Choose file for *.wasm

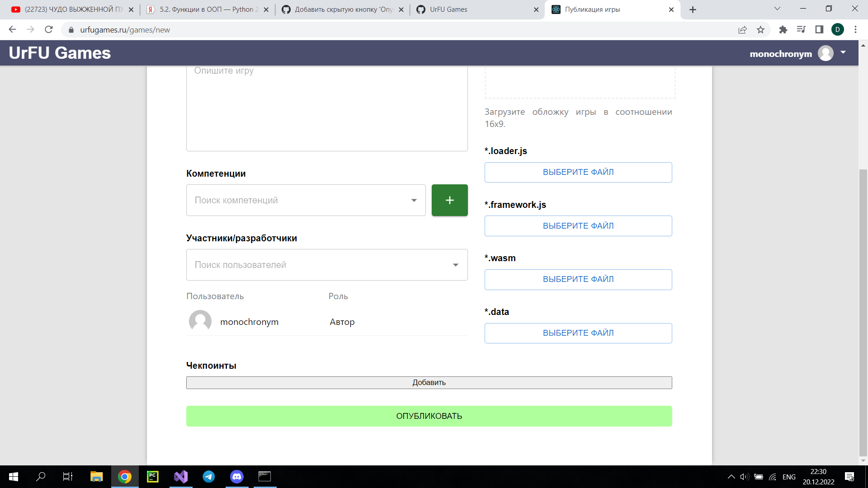(578, 279)
